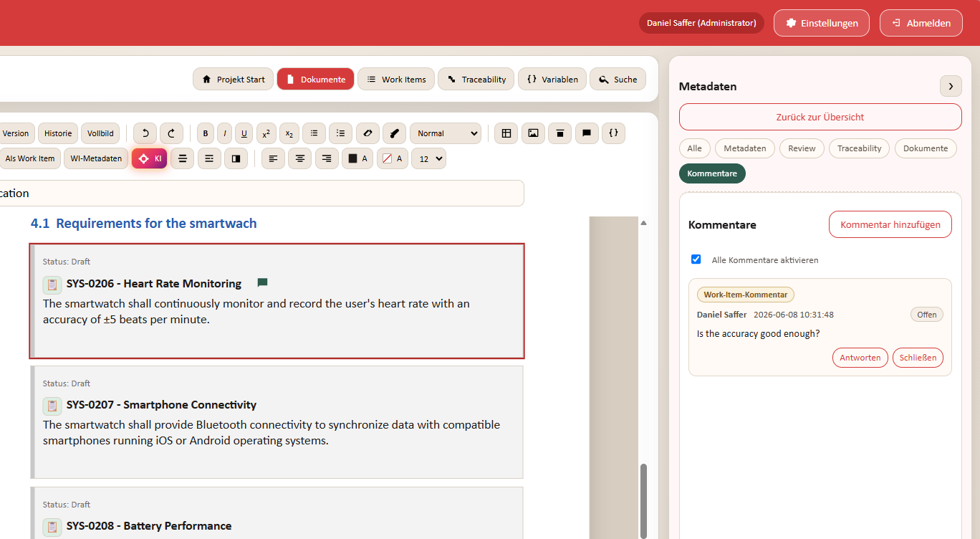Click the SYS-0208 work item clipboard icon

(52, 527)
